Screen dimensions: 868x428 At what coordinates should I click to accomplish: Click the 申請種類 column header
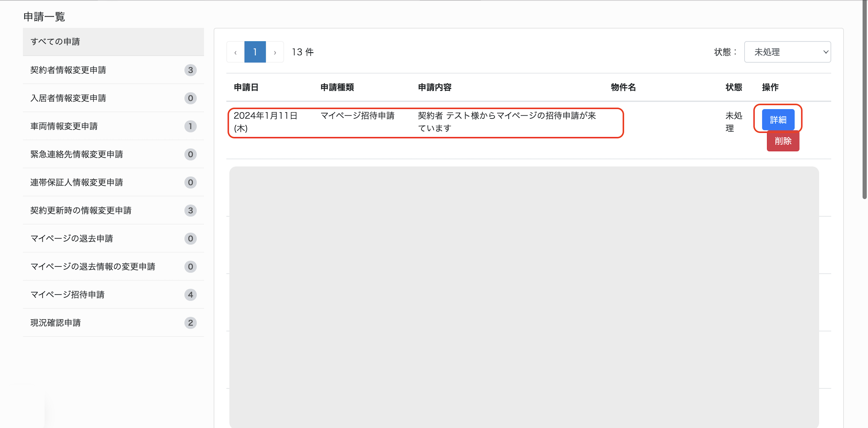click(337, 87)
